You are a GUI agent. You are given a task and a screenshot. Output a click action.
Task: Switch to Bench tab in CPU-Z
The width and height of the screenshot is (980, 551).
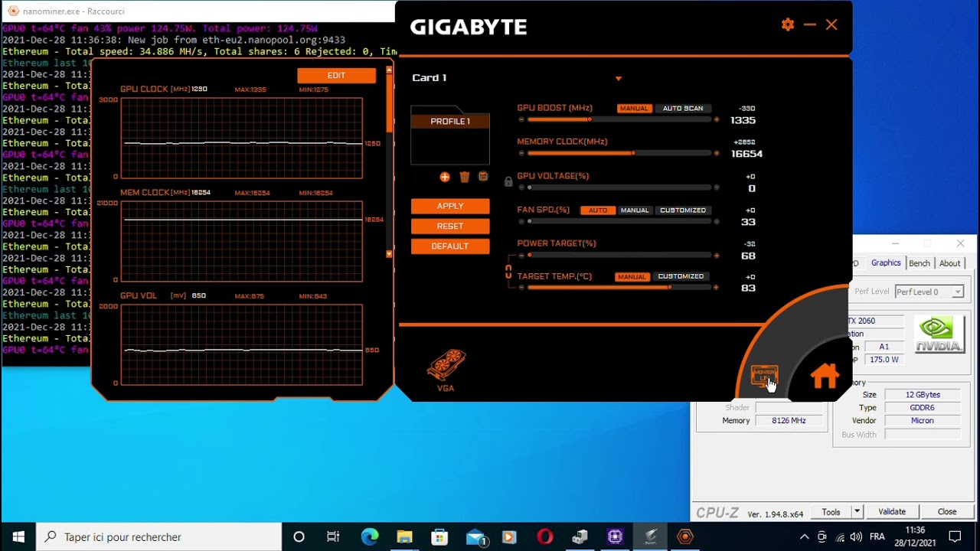(920, 263)
